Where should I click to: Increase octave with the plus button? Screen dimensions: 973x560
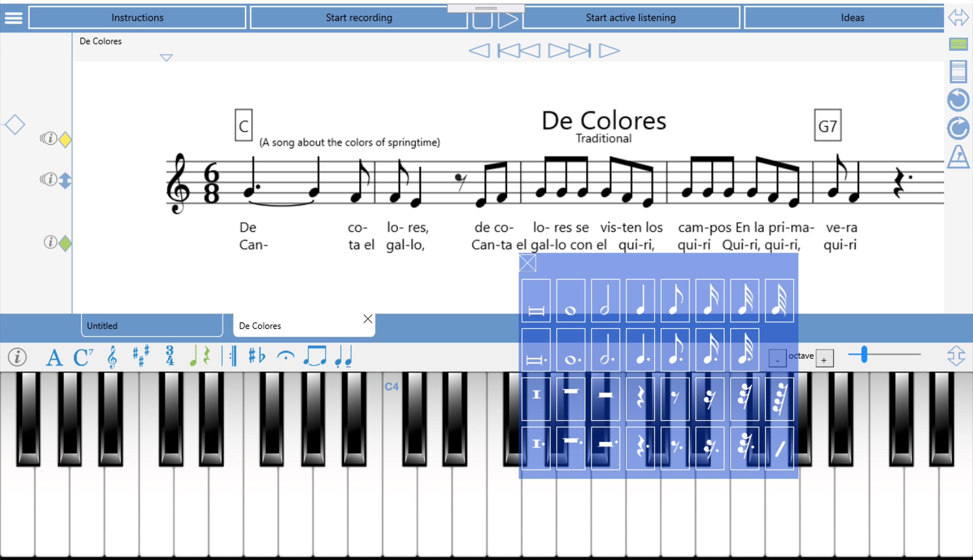coord(824,359)
